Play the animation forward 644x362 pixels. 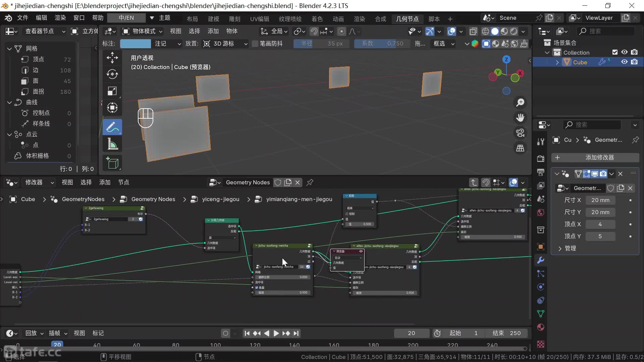[x=276, y=333]
